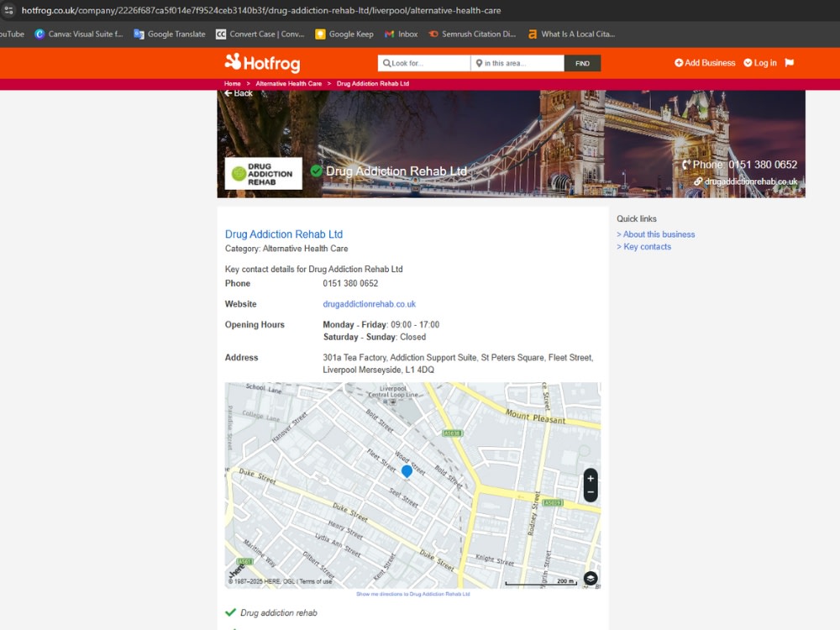The image size is (840, 630).
Task: Open the Google Translate bookmark
Action: [170, 34]
